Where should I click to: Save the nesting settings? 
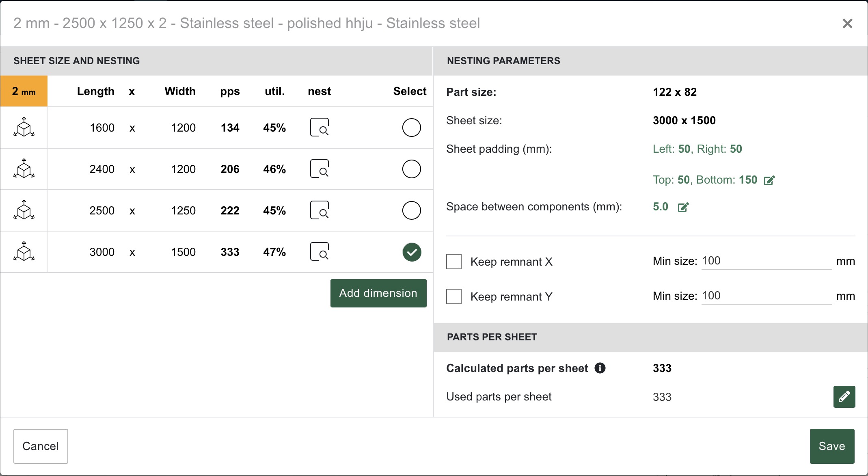tap(832, 446)
